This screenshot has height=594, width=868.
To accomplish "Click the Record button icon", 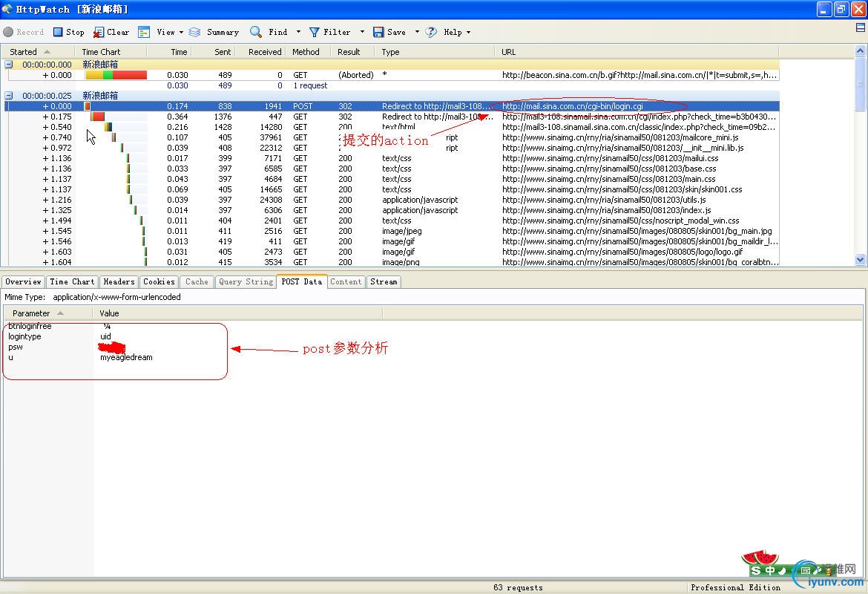I will (8, 32).
